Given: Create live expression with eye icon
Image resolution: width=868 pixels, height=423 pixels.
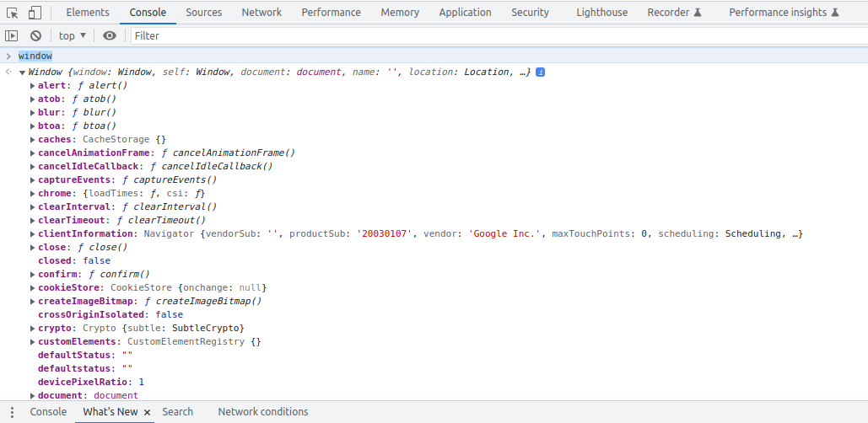Looking at the screenshot, I should (110, 36).
